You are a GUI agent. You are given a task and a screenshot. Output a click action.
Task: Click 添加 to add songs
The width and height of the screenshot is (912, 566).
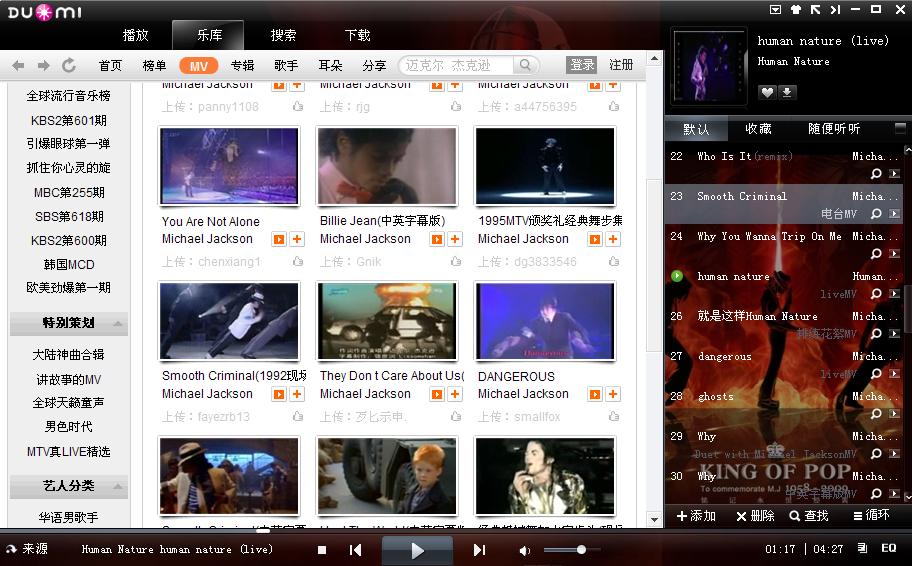click(696, 515)
